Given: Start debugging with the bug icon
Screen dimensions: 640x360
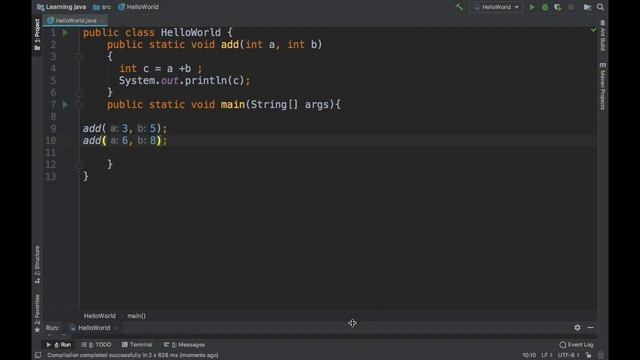Looking at the screenshot, I should coord(544,7).
